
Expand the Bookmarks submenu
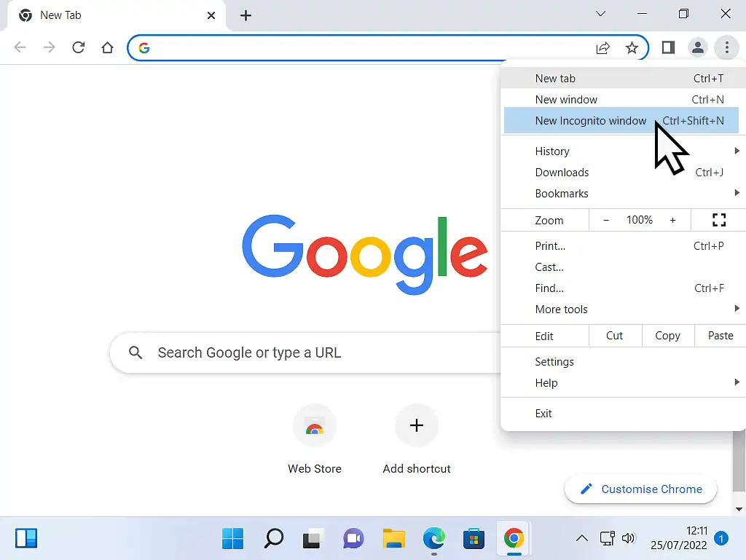pos(737,193)
